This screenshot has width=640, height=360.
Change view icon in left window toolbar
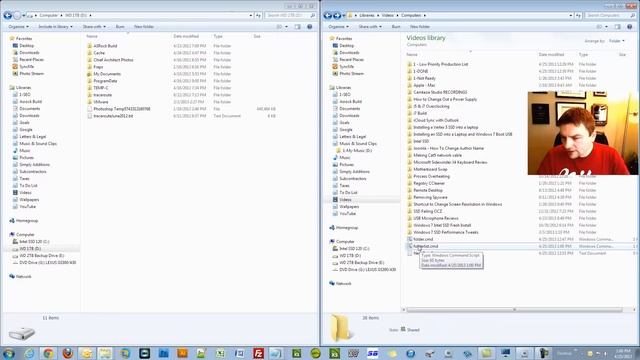point(279,27)
